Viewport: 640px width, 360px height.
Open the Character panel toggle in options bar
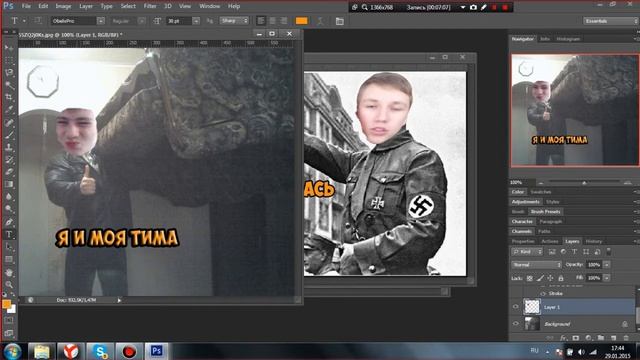pos(340,21)
